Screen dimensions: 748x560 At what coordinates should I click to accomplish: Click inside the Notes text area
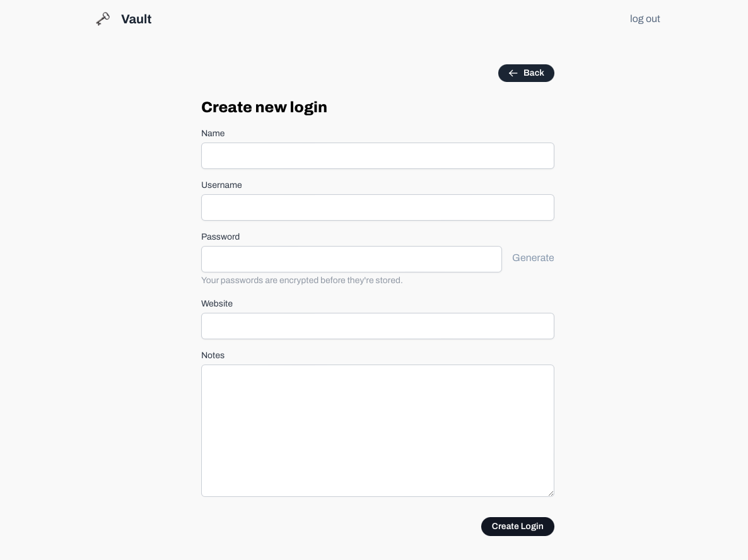click(377, 430)
